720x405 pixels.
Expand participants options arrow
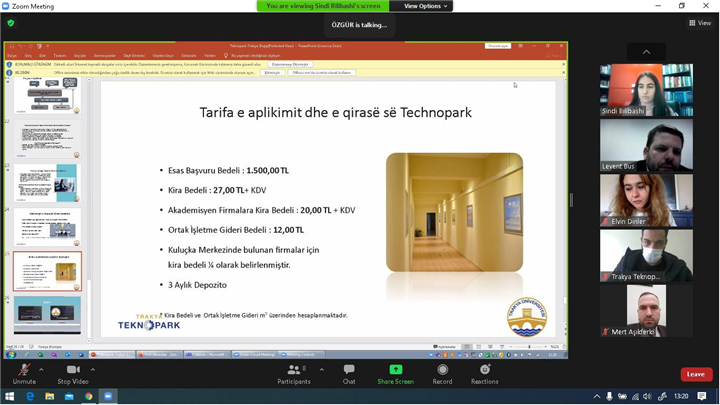click(x=321, y=369)
